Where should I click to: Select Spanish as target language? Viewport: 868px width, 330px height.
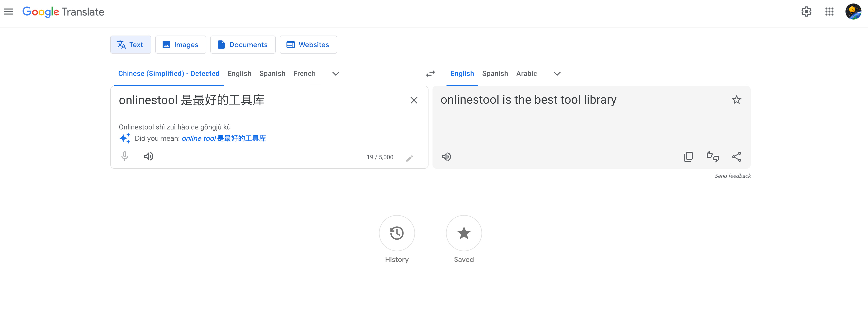494,73
